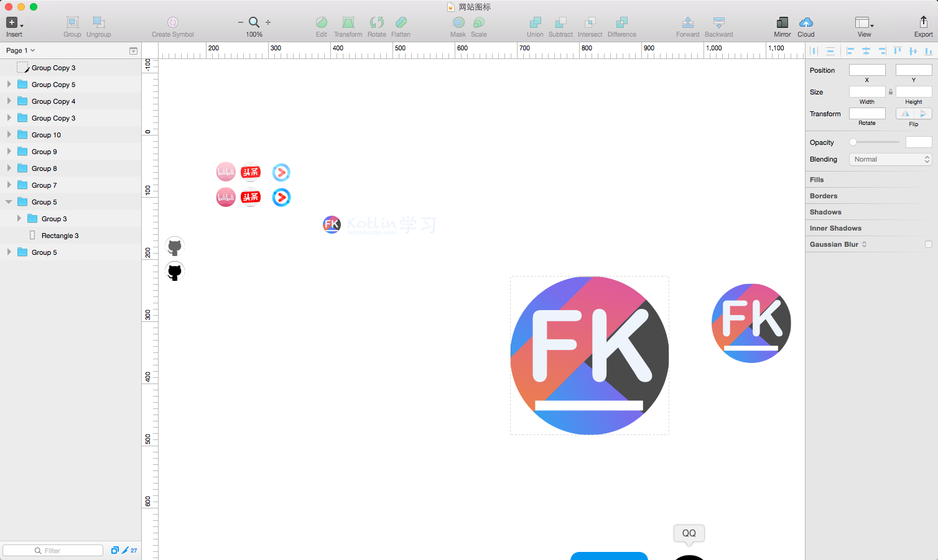
Task: Click Create Symbol in toolbar
Action: point(173,26)
